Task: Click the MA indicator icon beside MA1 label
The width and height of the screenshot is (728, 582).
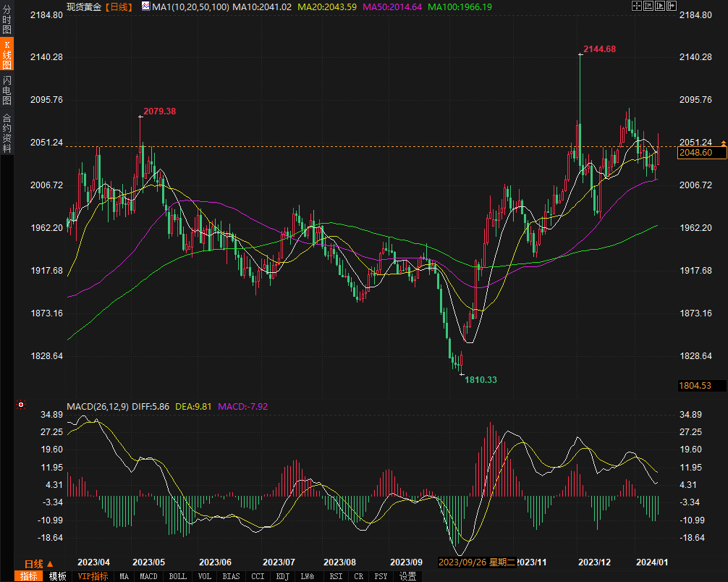Action: pyautogui.click(x=145, y=7)
